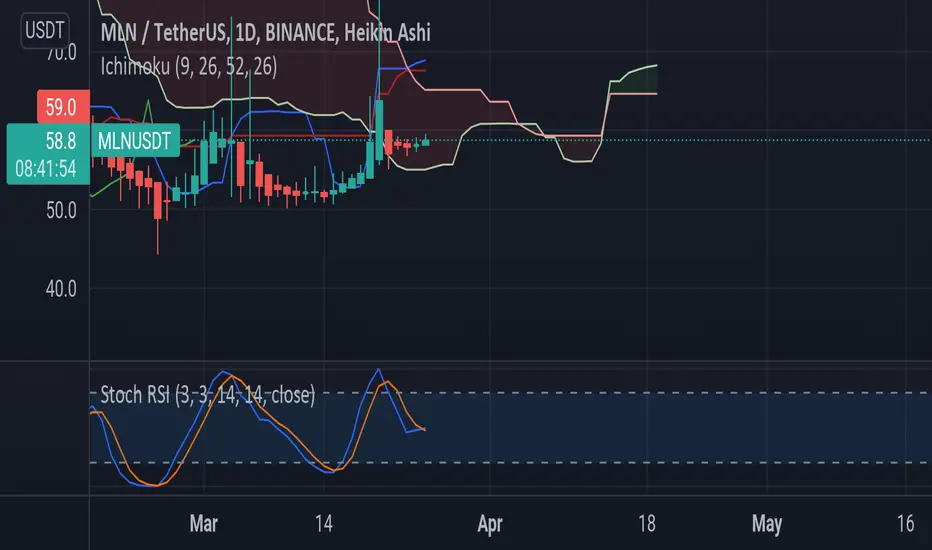Open the MLN / TetherUS symbol title
This screenshot has width=932, height=550.
pyautogui.click(x=265, y=32)
